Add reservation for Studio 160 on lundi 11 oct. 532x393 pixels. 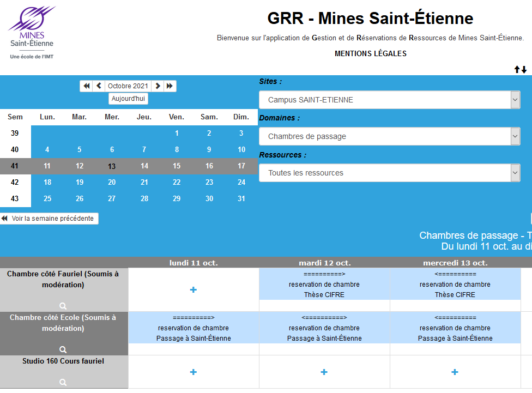pyautogui.click(x=194, y=372)
